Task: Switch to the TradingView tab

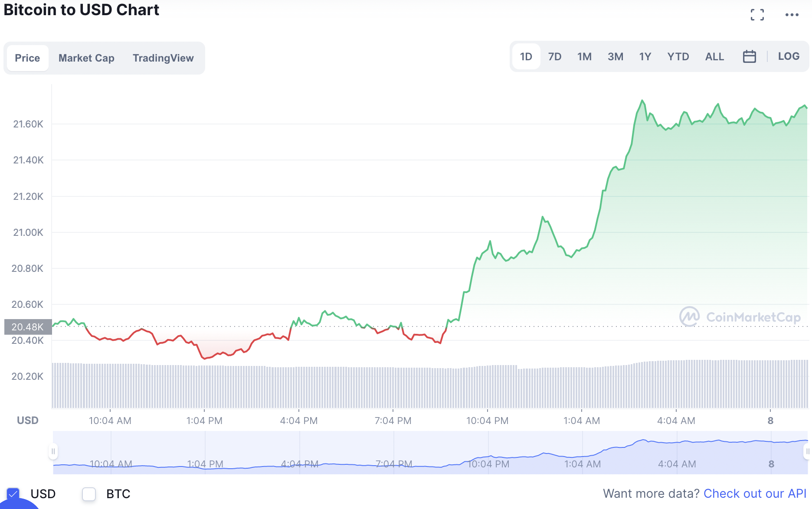Action: click(163, 58)
